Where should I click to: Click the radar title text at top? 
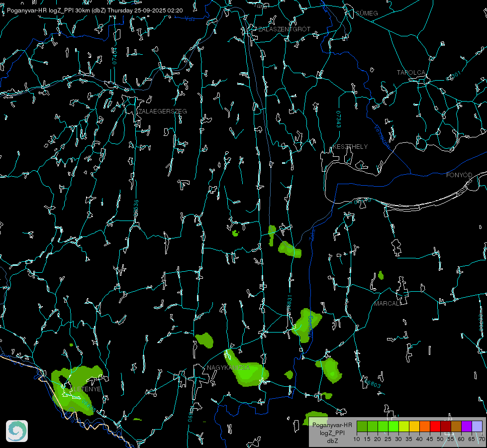[95, 10]
